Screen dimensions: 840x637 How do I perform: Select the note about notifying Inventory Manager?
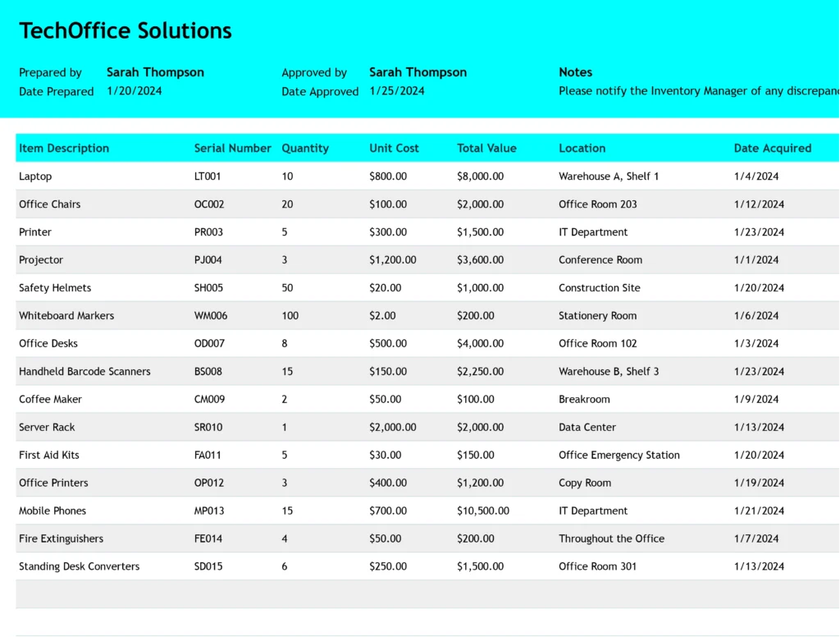point(699,91)
